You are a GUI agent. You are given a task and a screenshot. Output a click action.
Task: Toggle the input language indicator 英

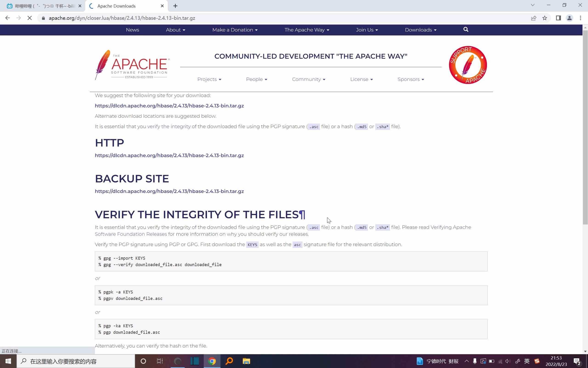[527, 361]
